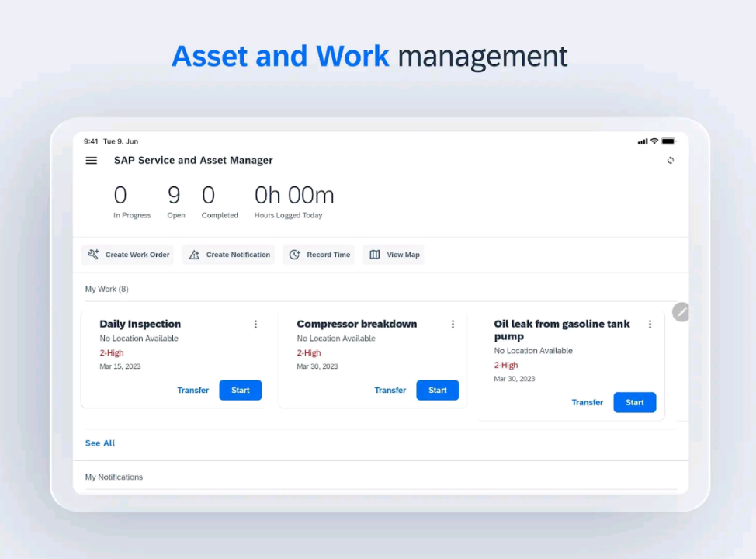Transfer the Oil leak work order
756x559 pixels.
click(588, 403)
